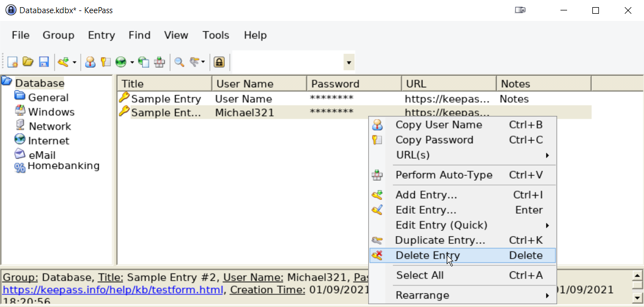Click the Show Entries toolbar icon
The width and height of the screenshot is (644, 307).
pos(195,62)
